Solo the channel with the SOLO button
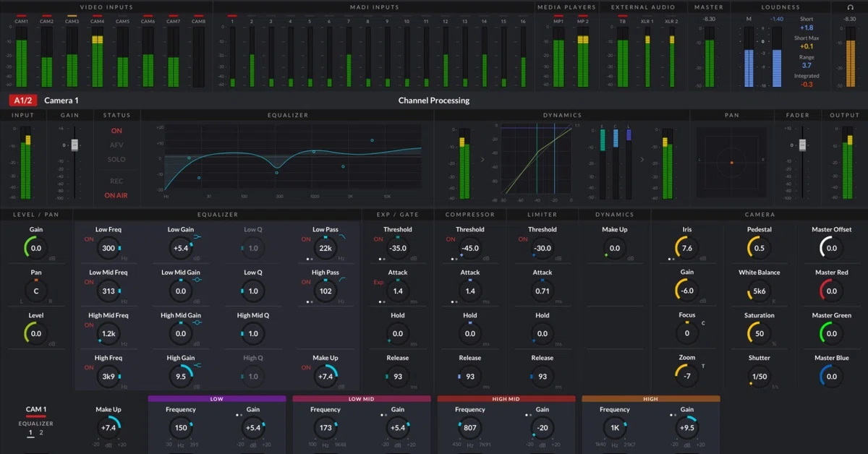Viewport: 868px width, 454px height. (116, 160)
